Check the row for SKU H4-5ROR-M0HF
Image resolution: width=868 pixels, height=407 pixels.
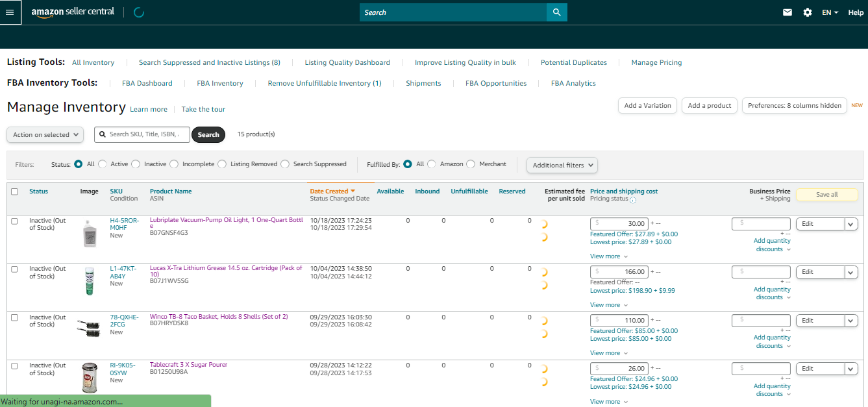click(15, 221)
